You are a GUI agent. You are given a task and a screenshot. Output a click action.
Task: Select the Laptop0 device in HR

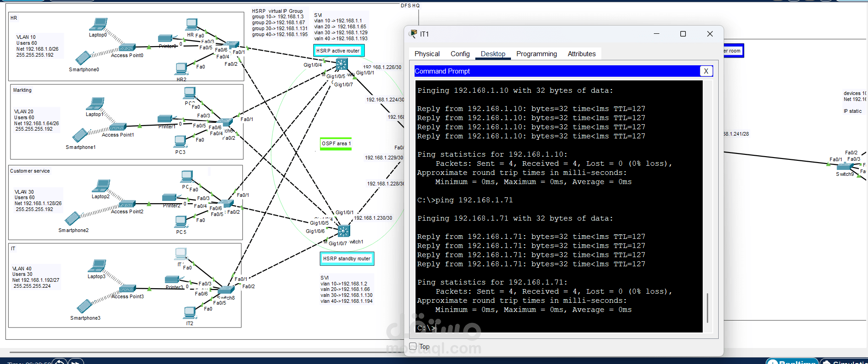point(99,24)
